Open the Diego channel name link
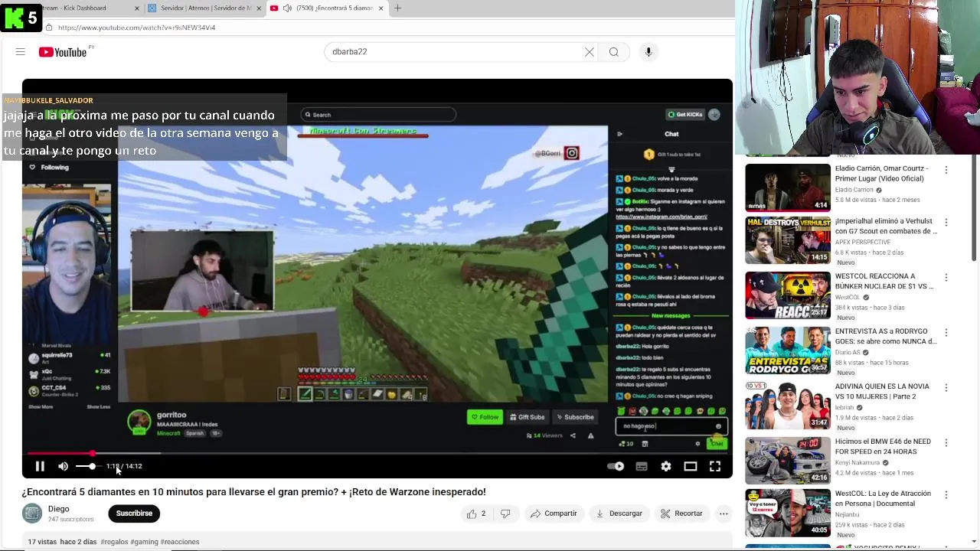 pos(59,509)
